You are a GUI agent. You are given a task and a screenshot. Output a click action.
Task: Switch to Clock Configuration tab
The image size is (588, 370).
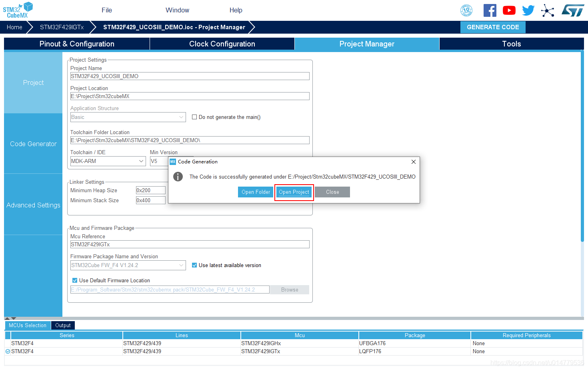tap(222, 44)
